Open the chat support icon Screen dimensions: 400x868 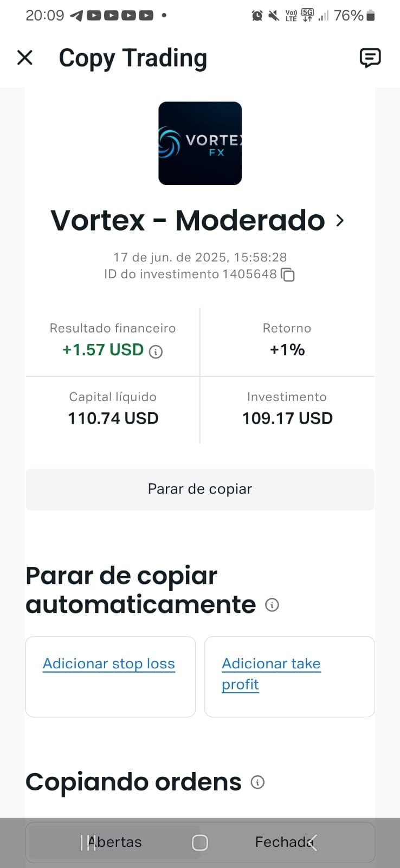pyautogui.click(x=370, y=58)
